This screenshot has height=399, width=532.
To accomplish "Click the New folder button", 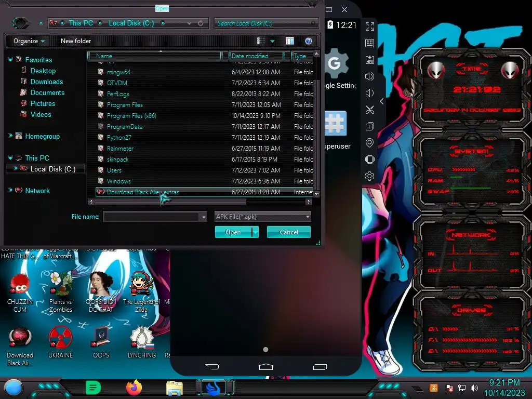I will click(x=76, y=41).
